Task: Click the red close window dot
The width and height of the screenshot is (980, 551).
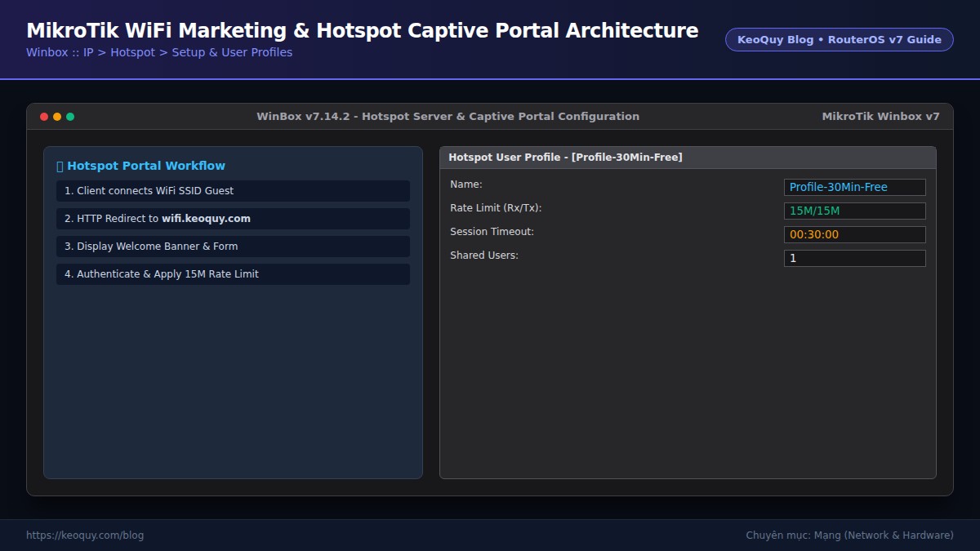Action: [44, 117]
